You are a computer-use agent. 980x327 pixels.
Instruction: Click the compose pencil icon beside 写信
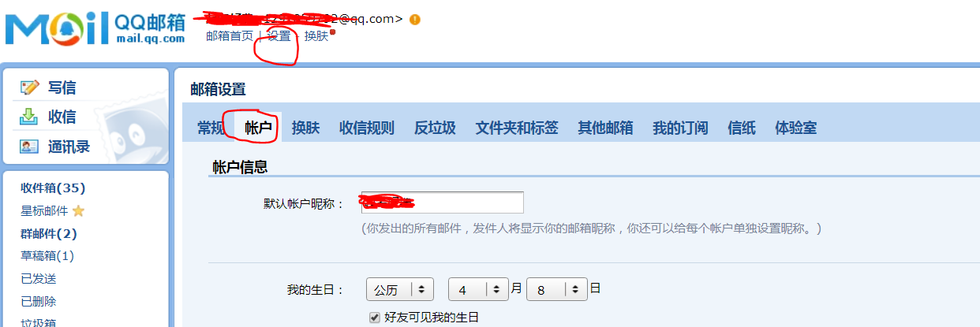coord(30,87)
